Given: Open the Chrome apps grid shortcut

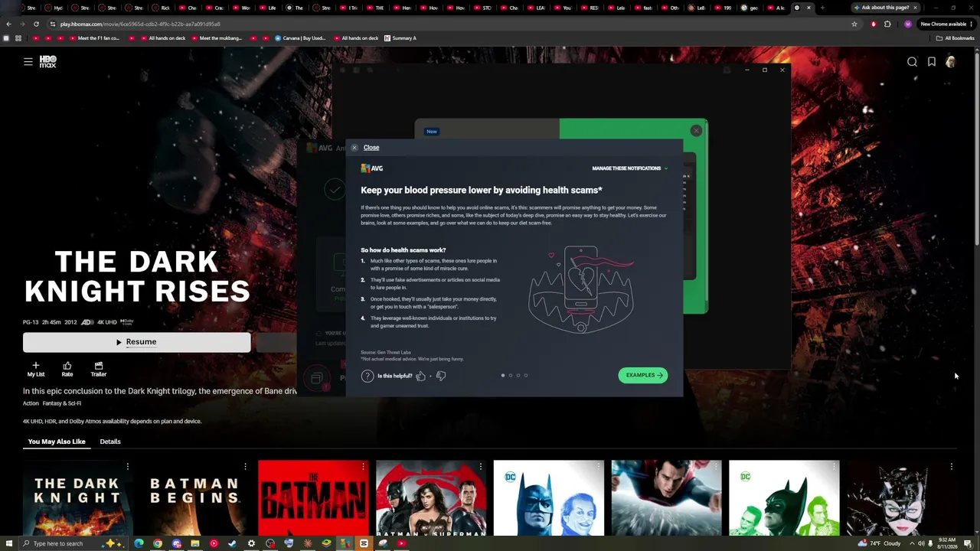Looking at the screenshot, I should (18, 38).
